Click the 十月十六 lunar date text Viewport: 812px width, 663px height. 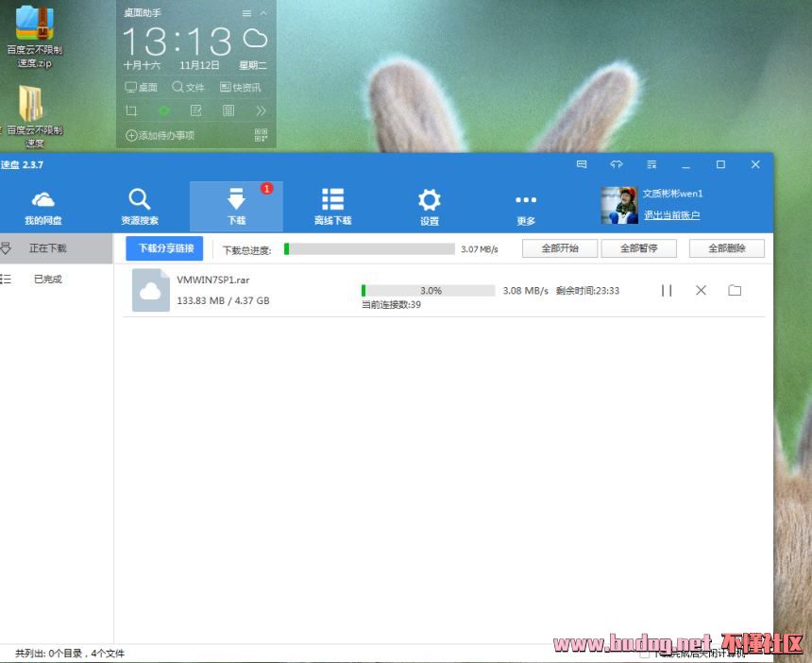click(142, 65)
